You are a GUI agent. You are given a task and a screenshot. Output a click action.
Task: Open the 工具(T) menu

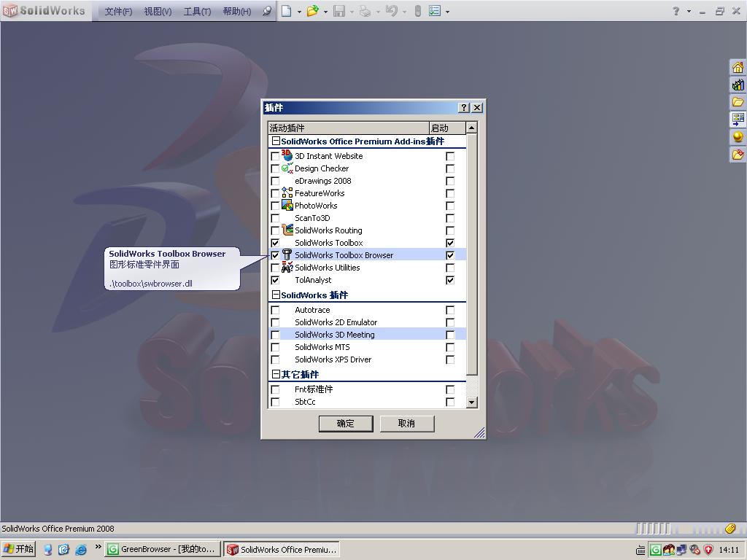pos(197,12)
